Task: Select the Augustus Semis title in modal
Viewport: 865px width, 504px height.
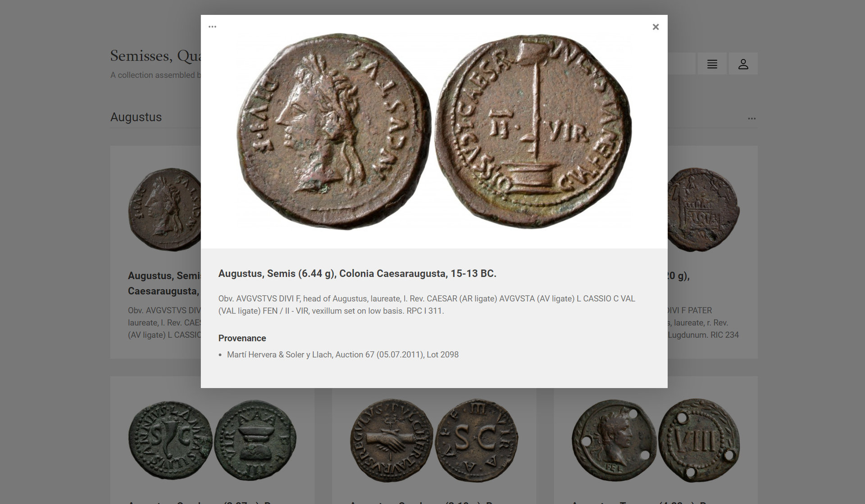Action: coord(357,273)
